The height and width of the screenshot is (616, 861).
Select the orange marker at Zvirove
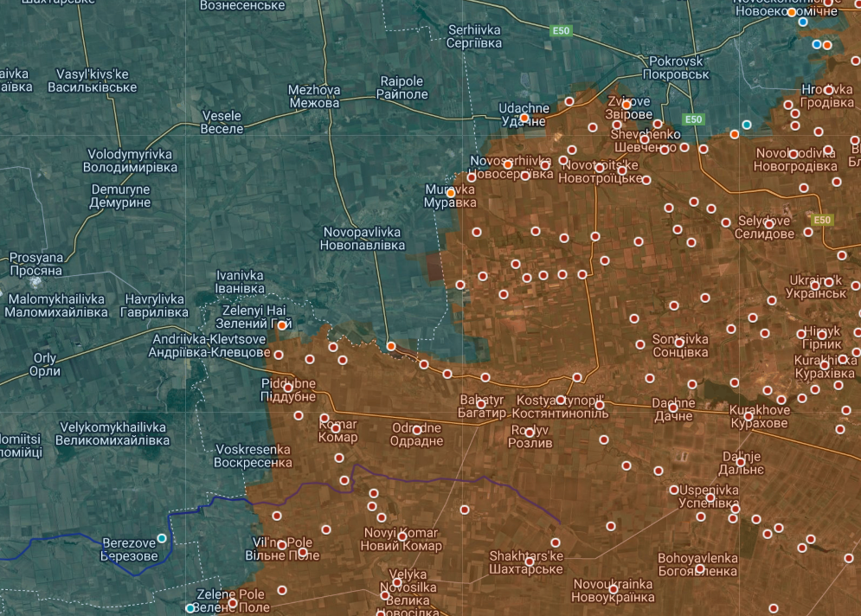[x=626, y=105]
